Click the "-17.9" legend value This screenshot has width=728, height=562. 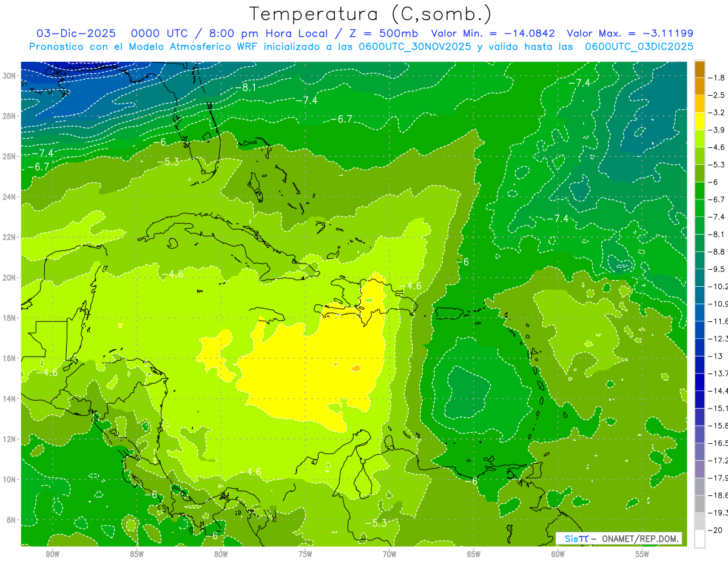718,478
